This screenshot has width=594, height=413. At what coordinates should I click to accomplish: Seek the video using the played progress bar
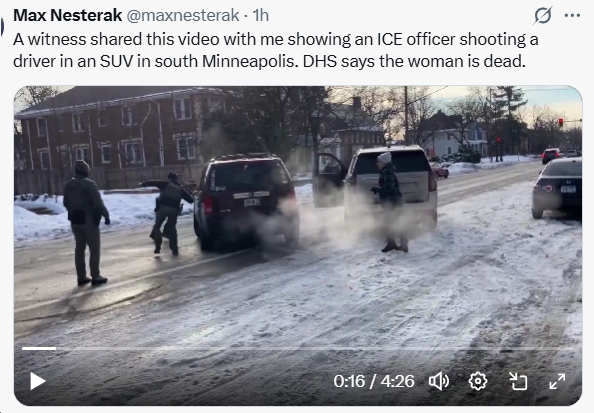(39, 348)
